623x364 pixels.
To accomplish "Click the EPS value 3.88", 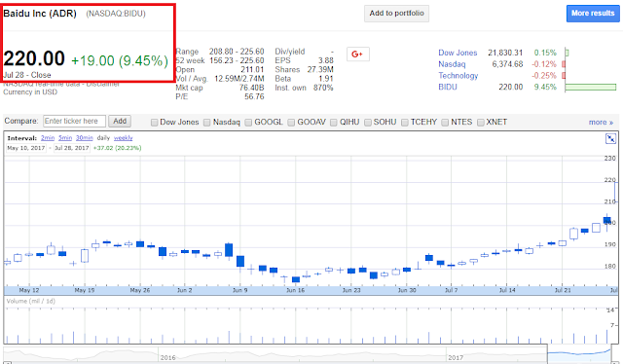I will pos(326,60).
